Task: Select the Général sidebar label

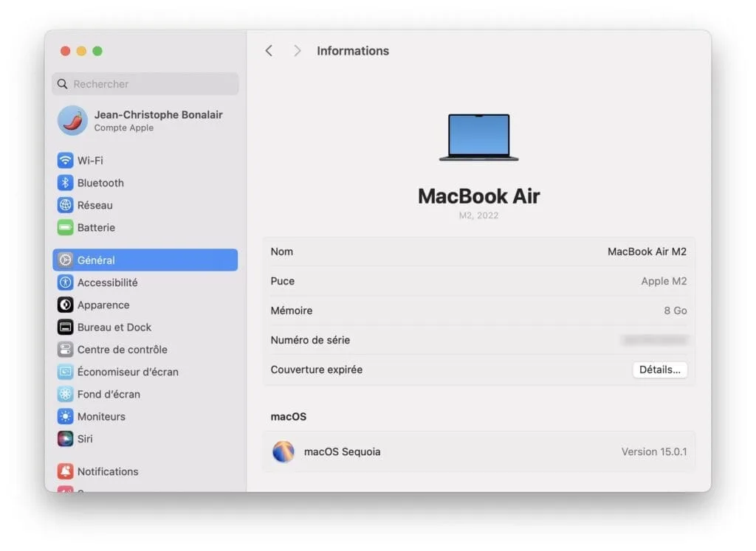Action: click(x=96, y=260)
